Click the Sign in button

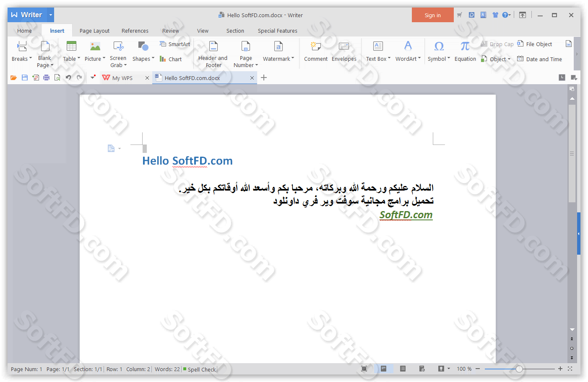tap(432, 15)
